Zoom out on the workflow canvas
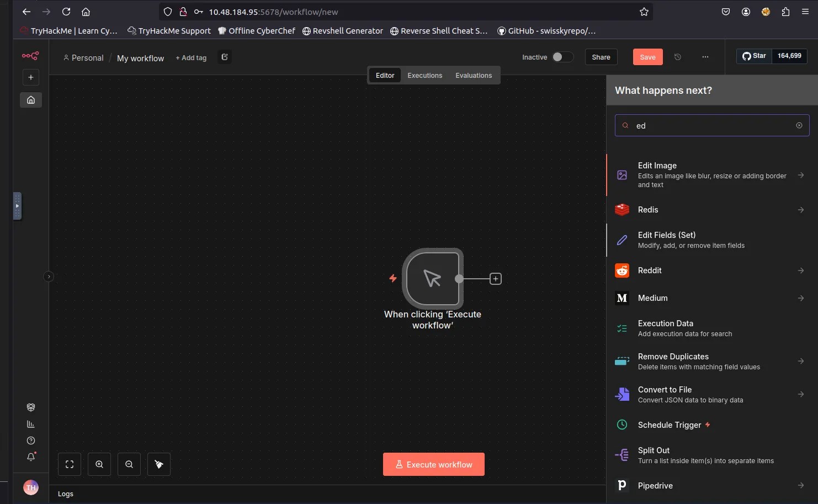The width and height of the screenshot is (818, 504). (129, 464)
